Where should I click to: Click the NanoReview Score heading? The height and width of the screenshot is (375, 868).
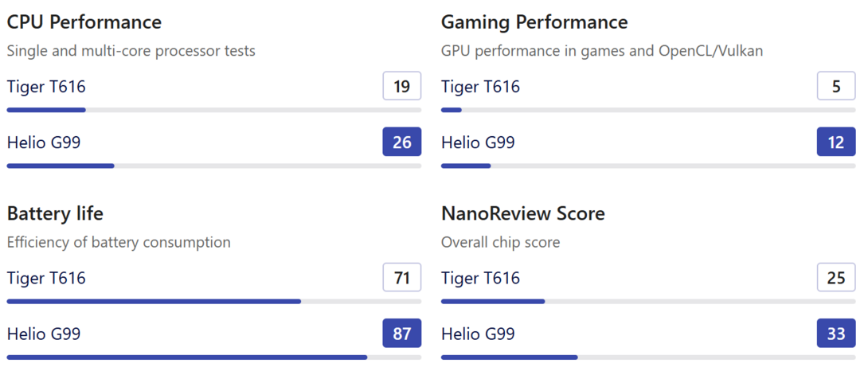tap(522, 213)
